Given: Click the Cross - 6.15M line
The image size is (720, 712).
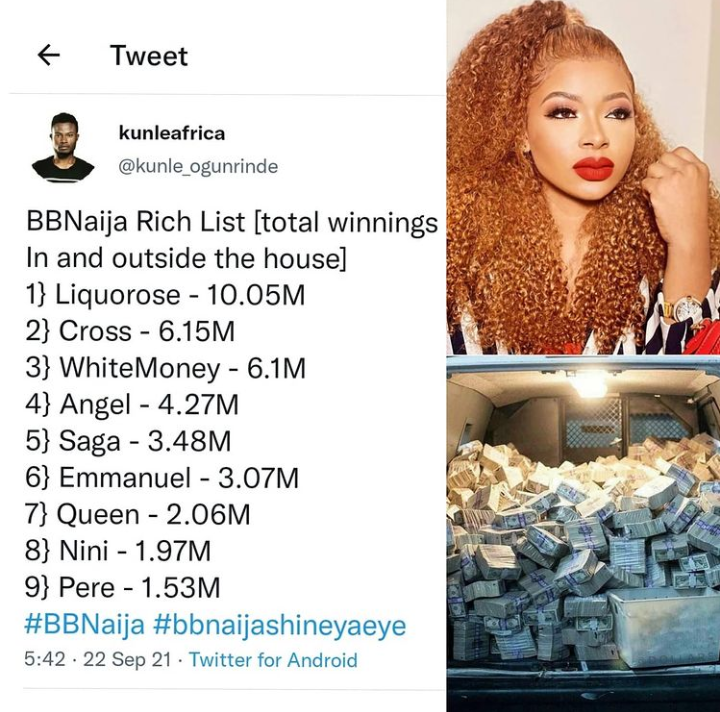Looking at the screenshot, I should coord(130,331).
